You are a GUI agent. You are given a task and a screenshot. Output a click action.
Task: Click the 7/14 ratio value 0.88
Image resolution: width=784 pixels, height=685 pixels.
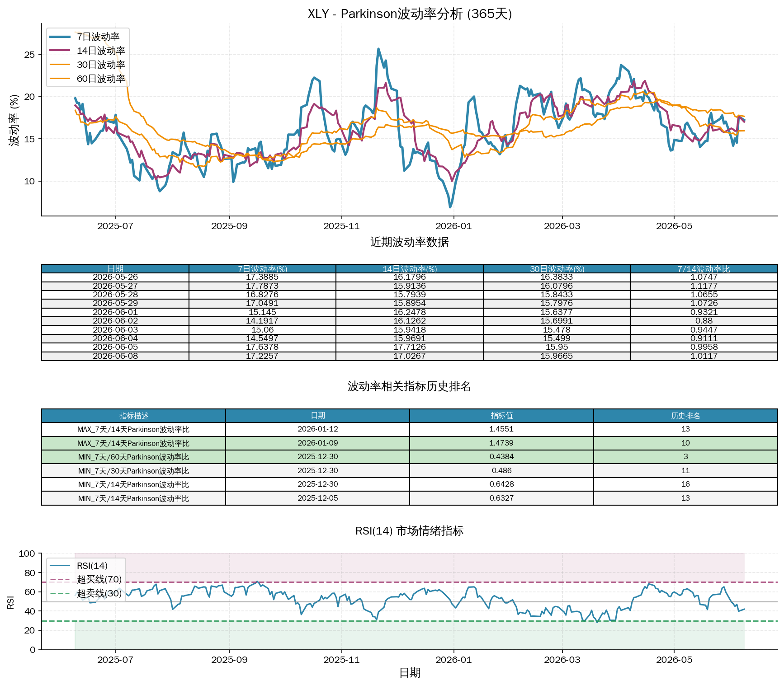pyautogui.click(x=704, y=321)
